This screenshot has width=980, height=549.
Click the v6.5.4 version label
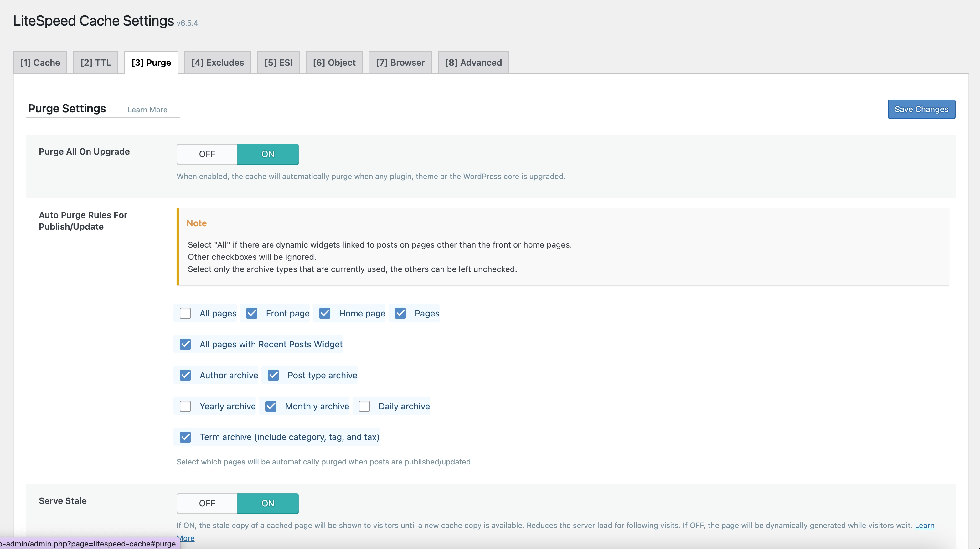[187, 23]
